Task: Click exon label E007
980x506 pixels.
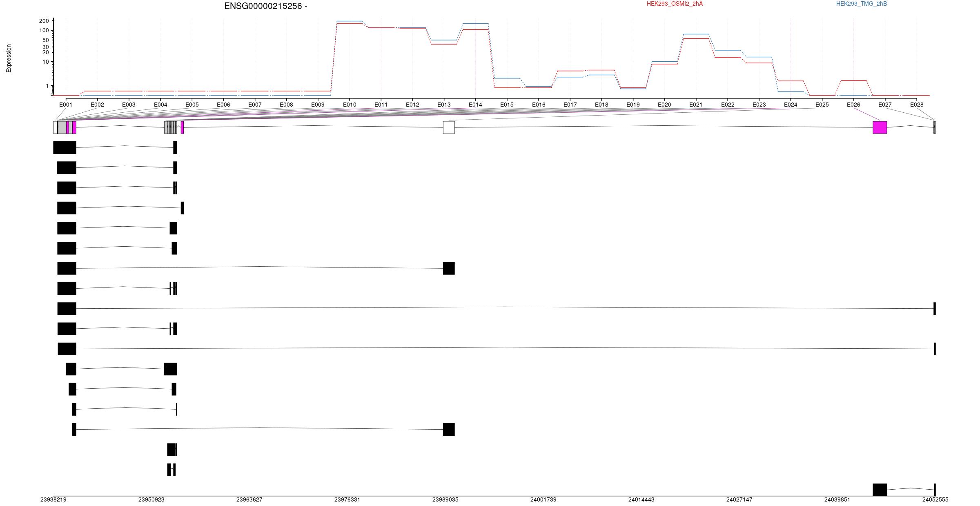Action: click(x=255, y=105)
